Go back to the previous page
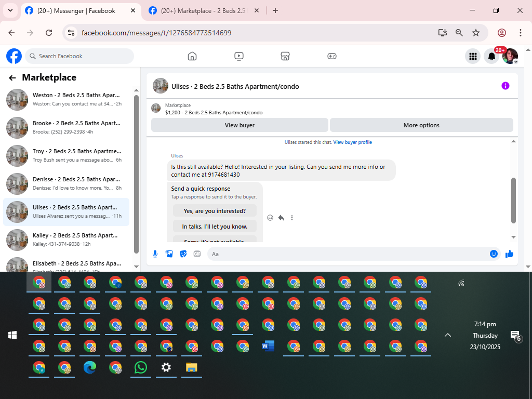This screenshot has height=399, width=532. 12,33
